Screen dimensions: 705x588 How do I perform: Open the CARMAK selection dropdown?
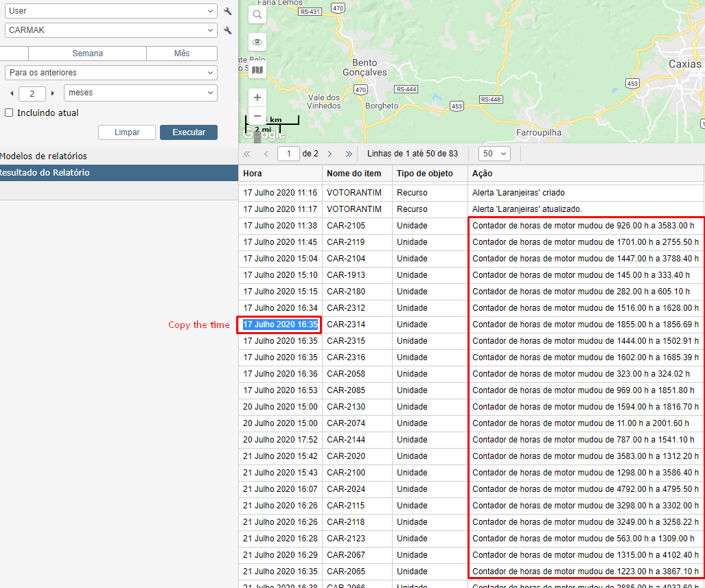111,31
